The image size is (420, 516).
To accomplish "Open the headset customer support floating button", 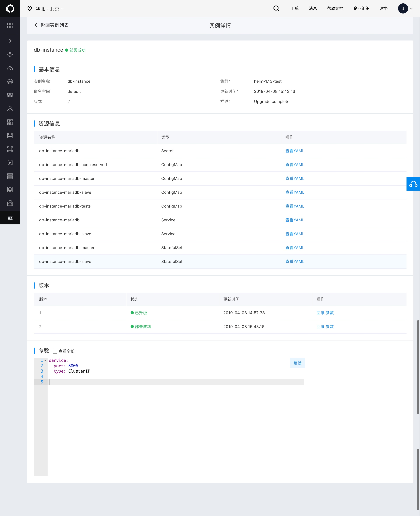I will (413, 184).
